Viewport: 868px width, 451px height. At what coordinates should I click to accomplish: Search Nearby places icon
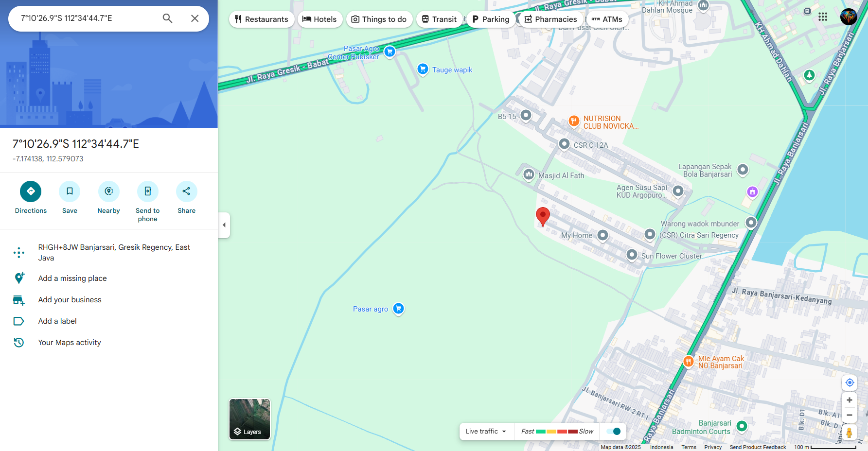pos(108,191)
